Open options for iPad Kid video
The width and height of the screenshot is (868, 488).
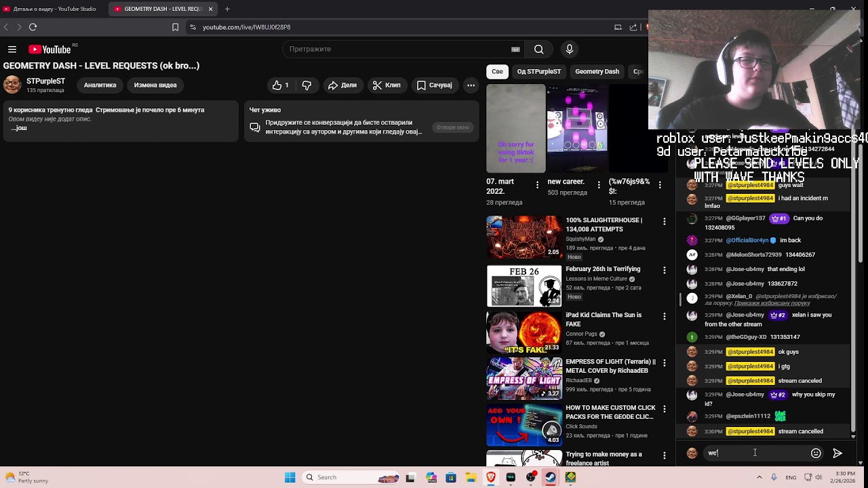[x=664, y=317]
